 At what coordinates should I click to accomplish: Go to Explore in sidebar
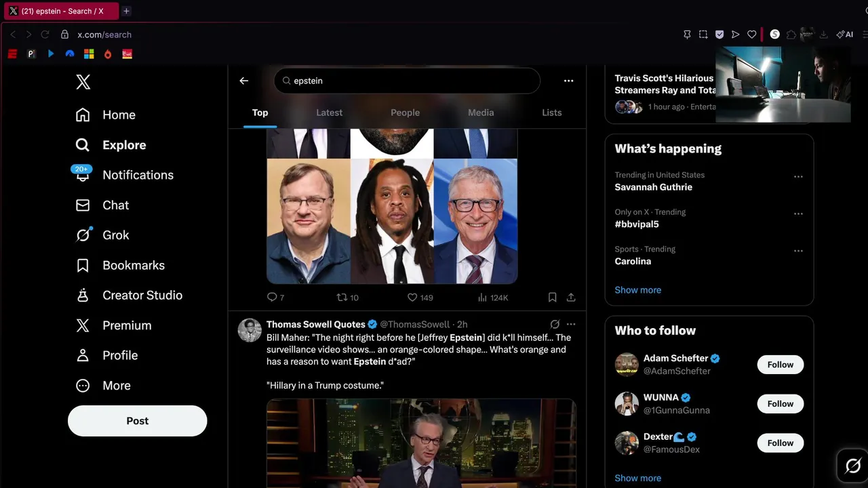111,145
